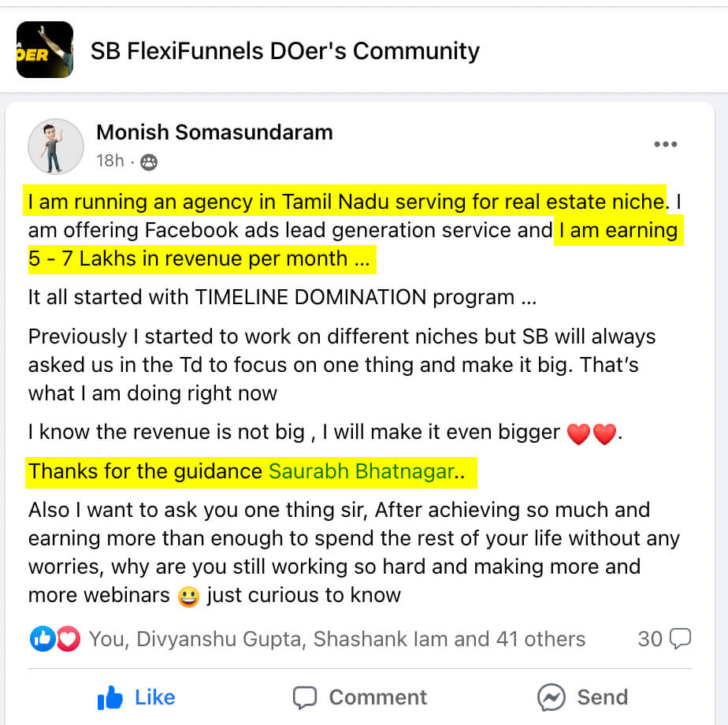Click the Send label text

pos(602,697)
